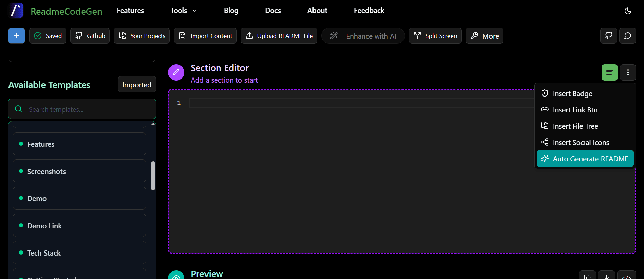644x279 pixels.
Task: Choose Insert Badge from the menu
Action: pyautogui.click(x=585, y=93)
